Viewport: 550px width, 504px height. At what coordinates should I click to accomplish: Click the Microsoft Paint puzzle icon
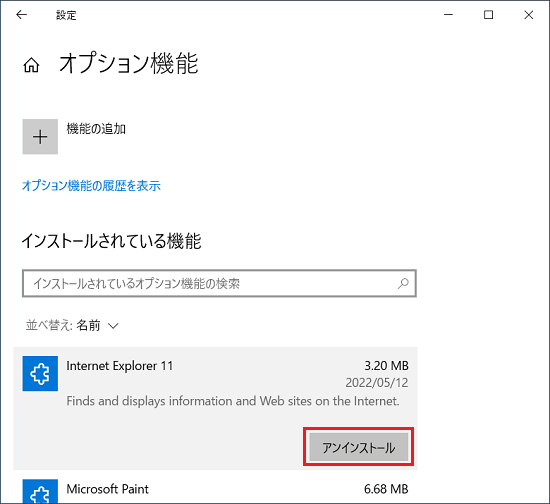click(x=40, y=491)
